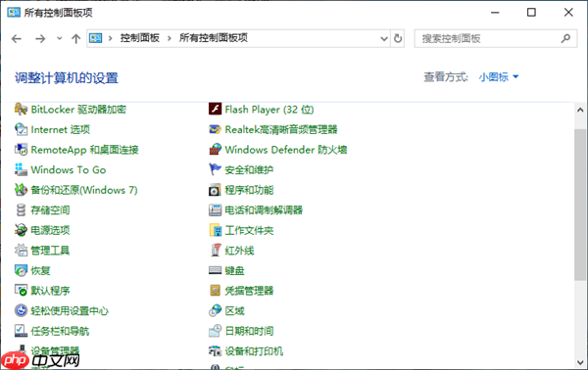
Task: Click the control panel icon in address bar
Action: click(x=96, y=38)
